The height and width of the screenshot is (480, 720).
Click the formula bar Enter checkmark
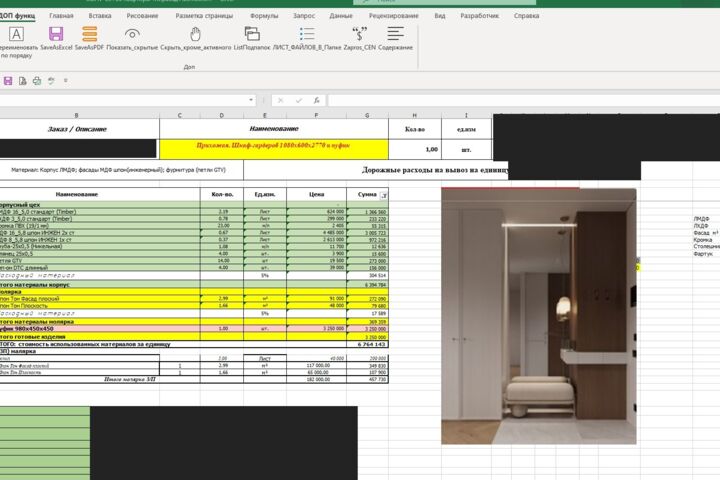(298, 100)
